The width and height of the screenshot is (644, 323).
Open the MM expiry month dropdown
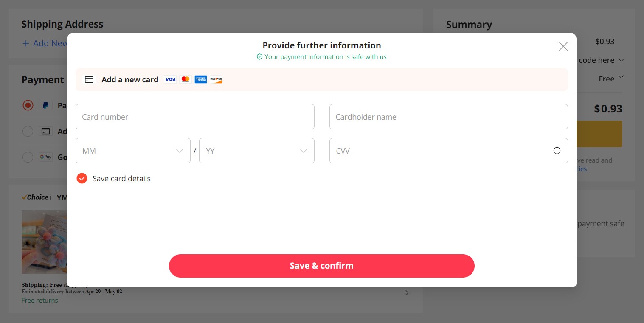pos(133,151)
